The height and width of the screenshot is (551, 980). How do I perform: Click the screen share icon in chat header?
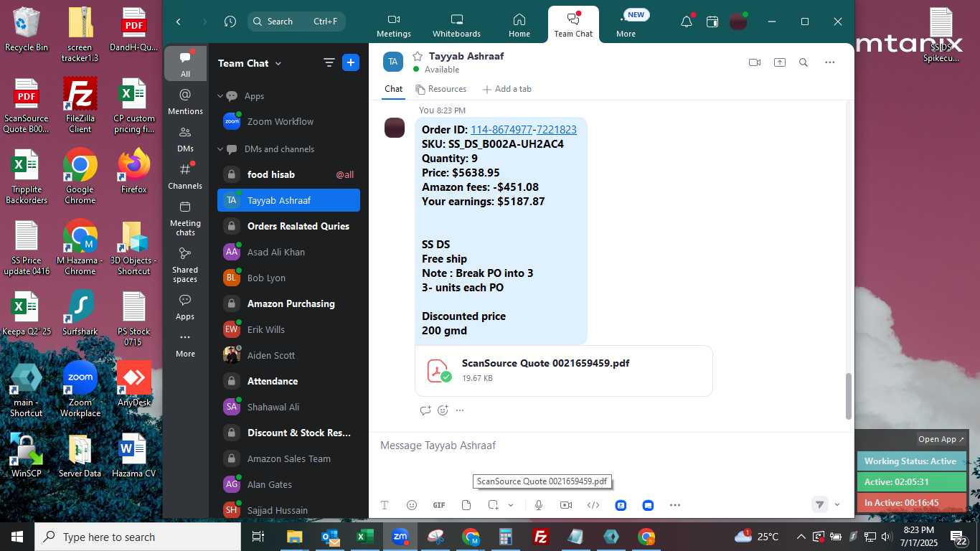click(780, 62)
